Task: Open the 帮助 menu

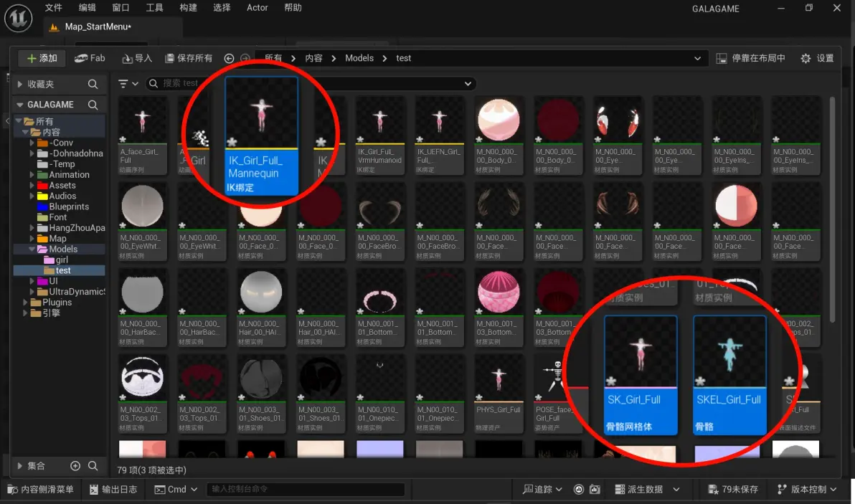Action: tap(293, 8)
